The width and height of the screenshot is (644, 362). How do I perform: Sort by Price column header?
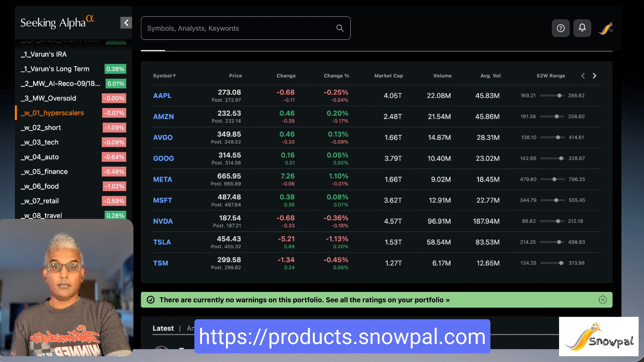235,76
